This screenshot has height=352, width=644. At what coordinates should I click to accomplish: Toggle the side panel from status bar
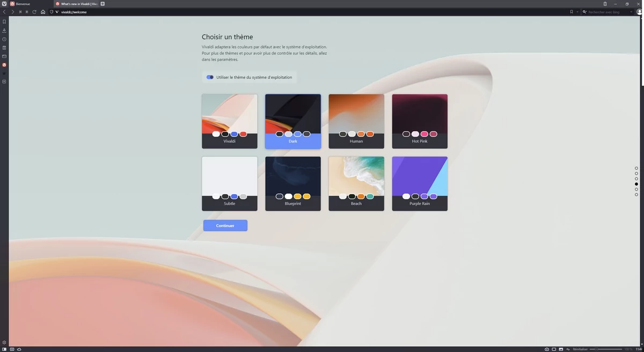pyautogui.click(x=4, y=349)
